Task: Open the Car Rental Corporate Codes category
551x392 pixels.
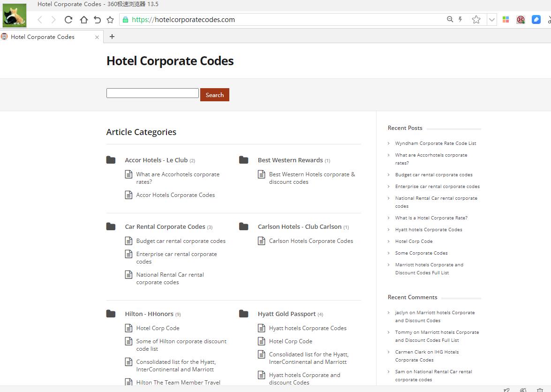Action: point(165,227)
